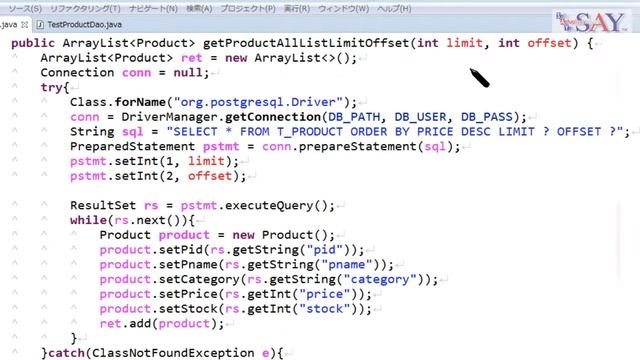Click the DB_USER constant
The height and width of the screenshot is (360, 640).
(x=420, y=117)
